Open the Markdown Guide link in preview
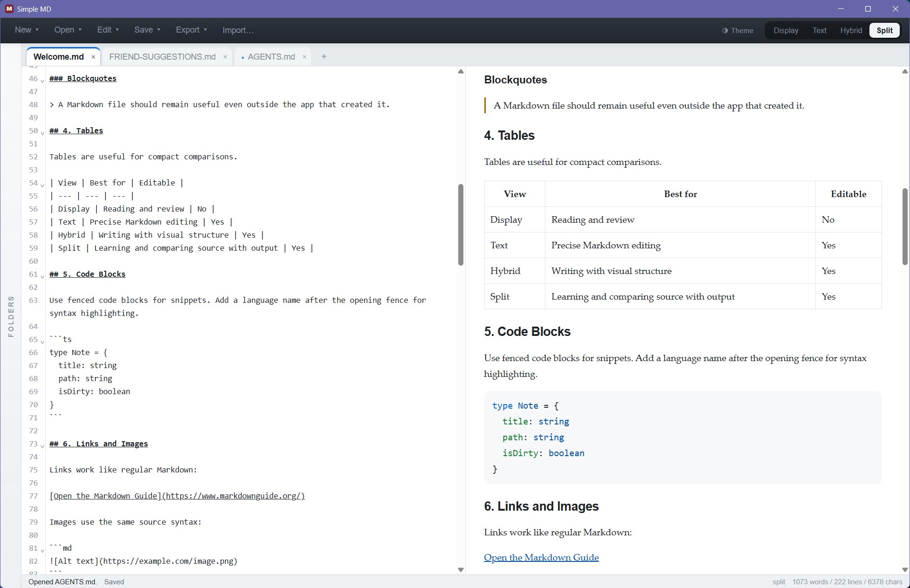The height and width of the screenshot is (588, 910). point(541,557)
